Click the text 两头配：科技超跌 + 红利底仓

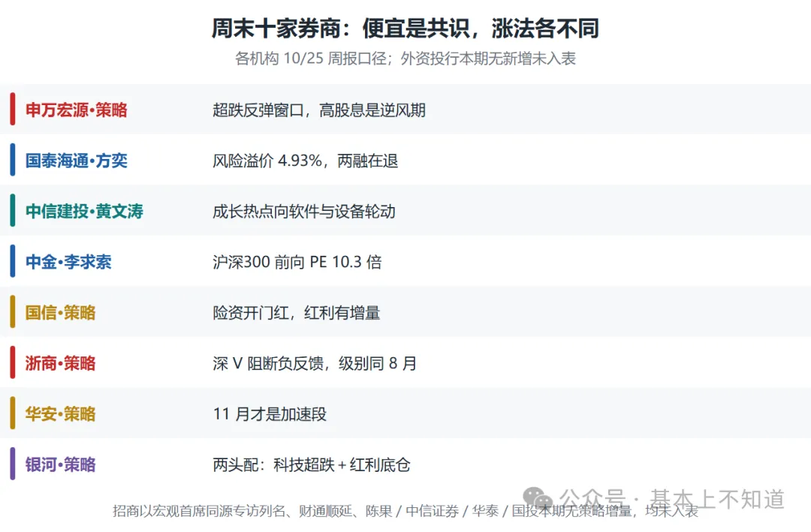tap(312, 464)
